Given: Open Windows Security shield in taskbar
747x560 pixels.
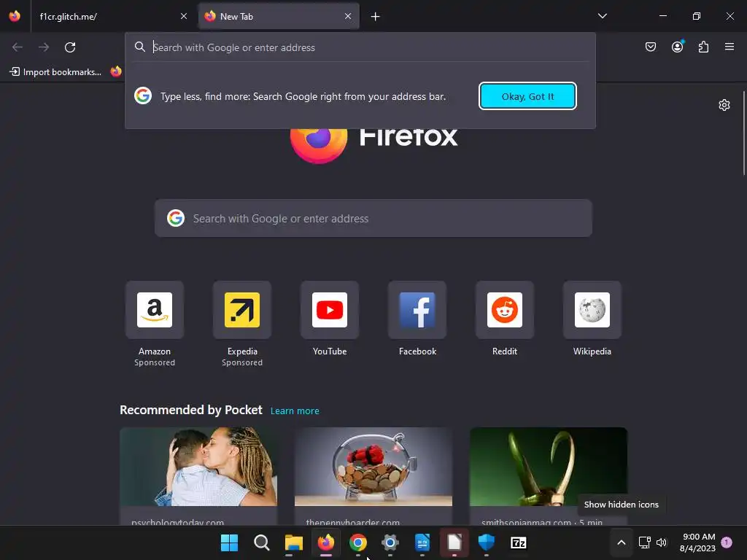Looking at the screenshot, I should click(487, 542).
